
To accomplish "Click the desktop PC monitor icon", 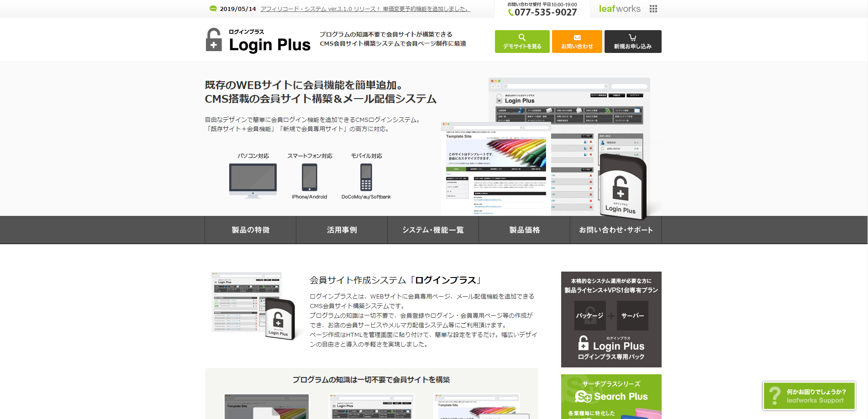I will pyautogui.click(x=253, y=180).
